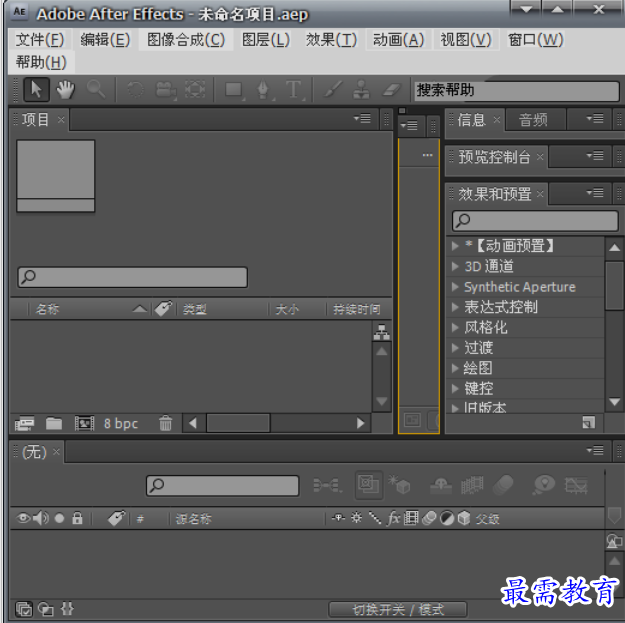The width and height of the screenshot is (625, 623).
Task: Expand the 过渡 category
Action: [x=455, y=348]
